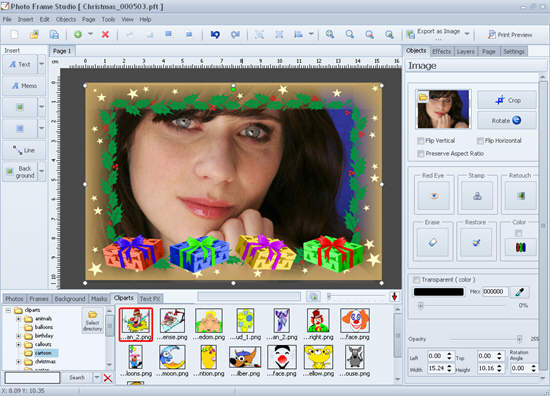This screenshot has width=550, height=396.
Task: Expand the animals folder in tree
Action: (x=19, y=319)
